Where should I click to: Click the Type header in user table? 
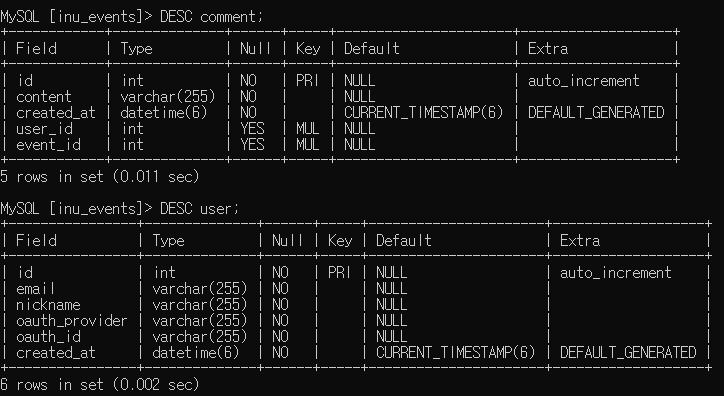point(168,240)
